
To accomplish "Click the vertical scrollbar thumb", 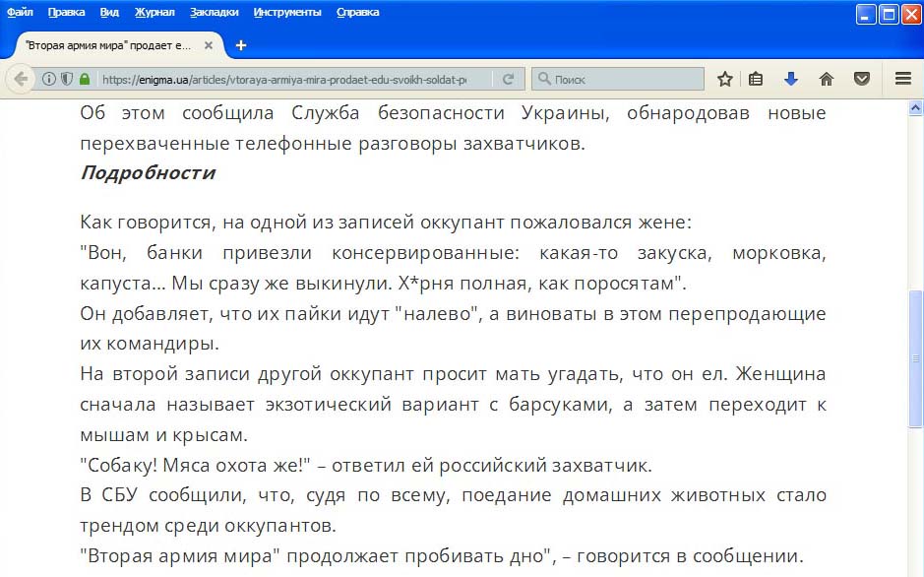I will 915,358.
